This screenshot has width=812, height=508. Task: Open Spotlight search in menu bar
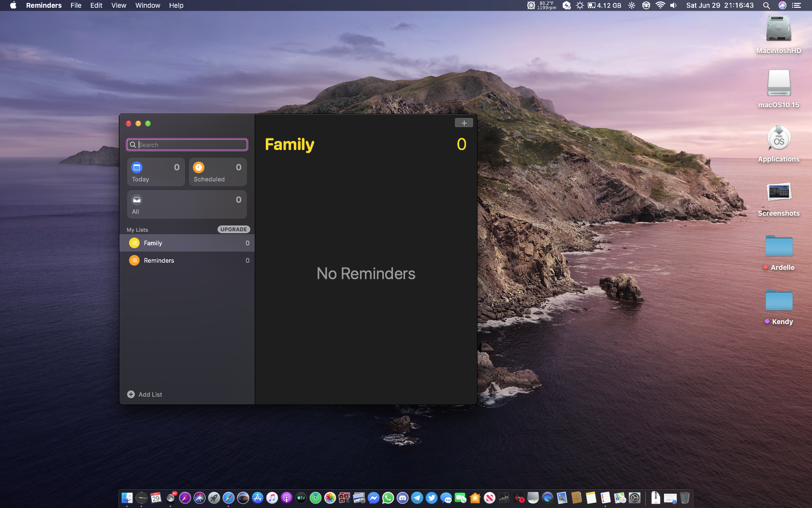click(767, 5)
